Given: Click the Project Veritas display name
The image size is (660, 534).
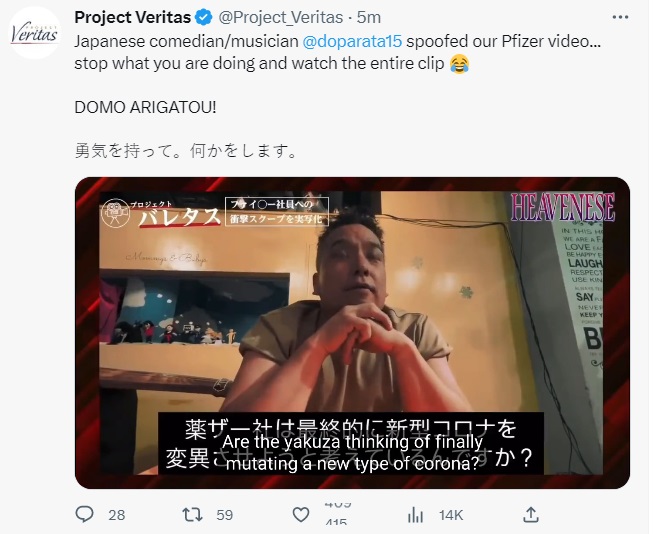Looking at the screenshot, I should click(133, 18).
